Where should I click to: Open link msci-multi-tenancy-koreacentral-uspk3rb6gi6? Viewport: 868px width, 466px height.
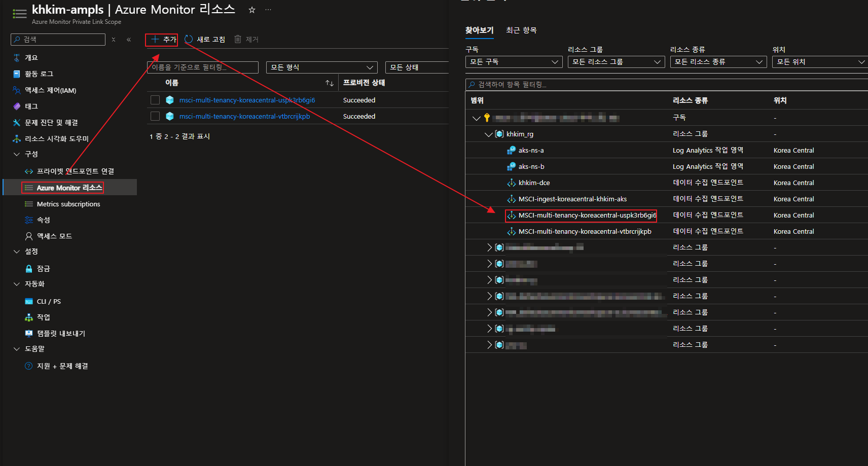(247, 100)
